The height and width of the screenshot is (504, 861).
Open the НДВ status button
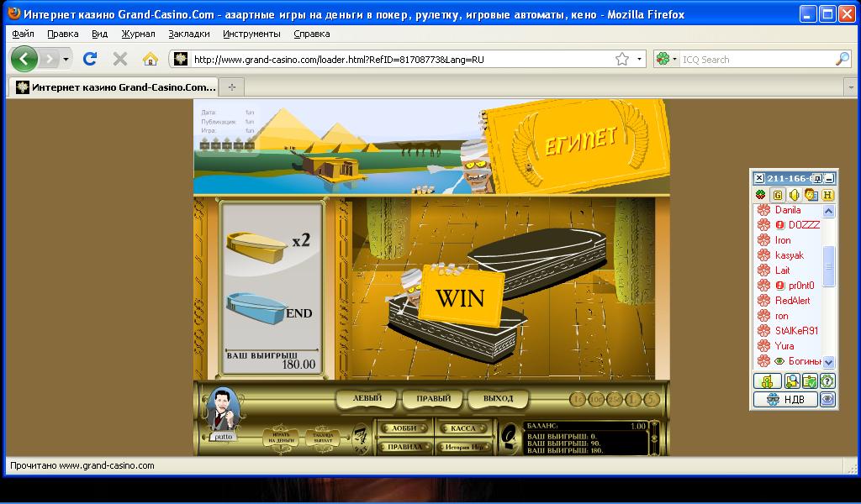(786, 399)
